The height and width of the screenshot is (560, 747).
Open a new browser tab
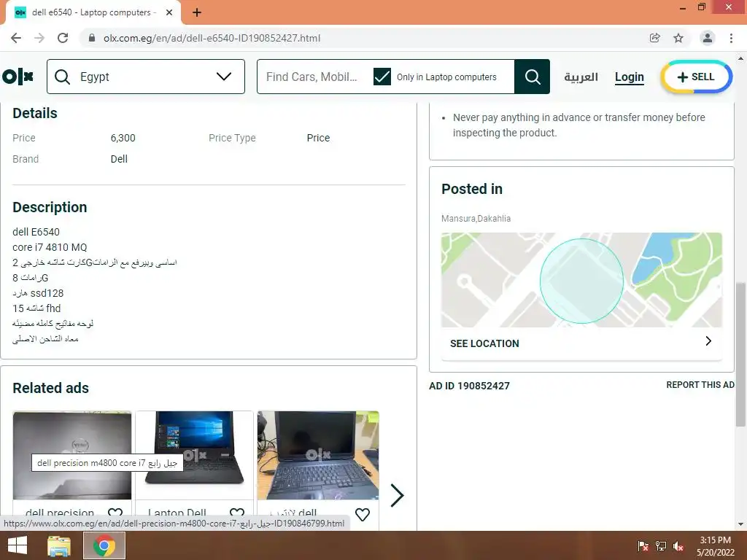click(x=197, y=12)
